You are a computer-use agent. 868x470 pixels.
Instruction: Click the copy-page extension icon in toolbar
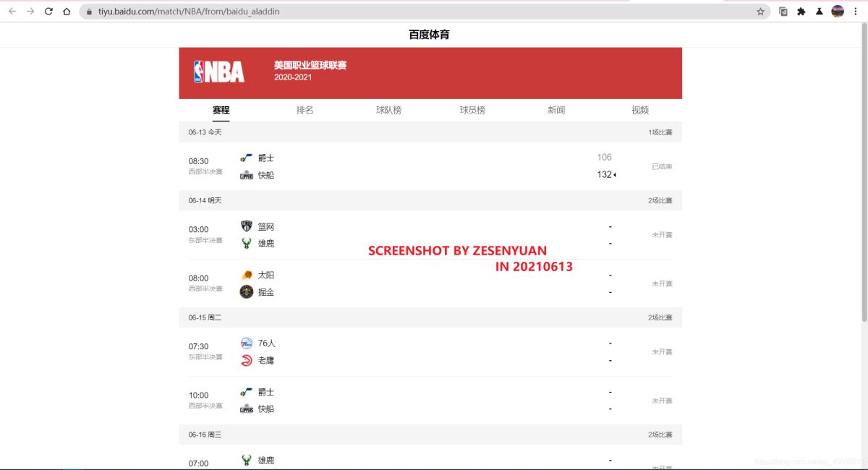(783, 12)
